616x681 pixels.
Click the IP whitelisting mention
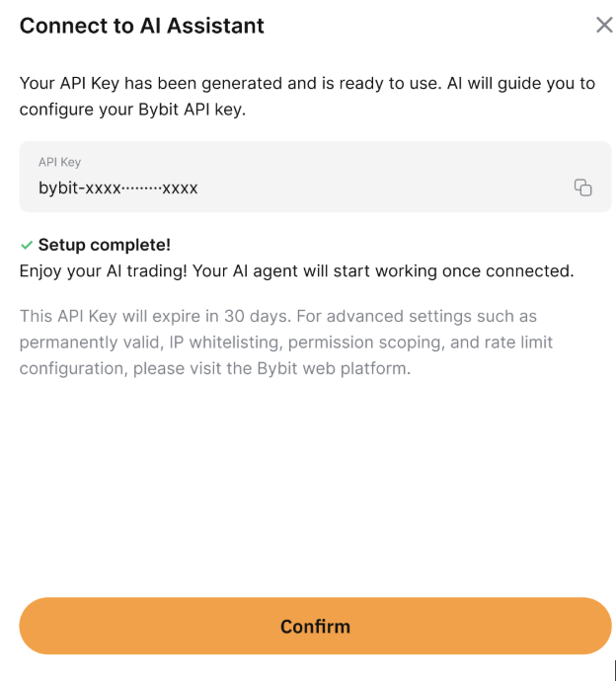pos(225,342)
